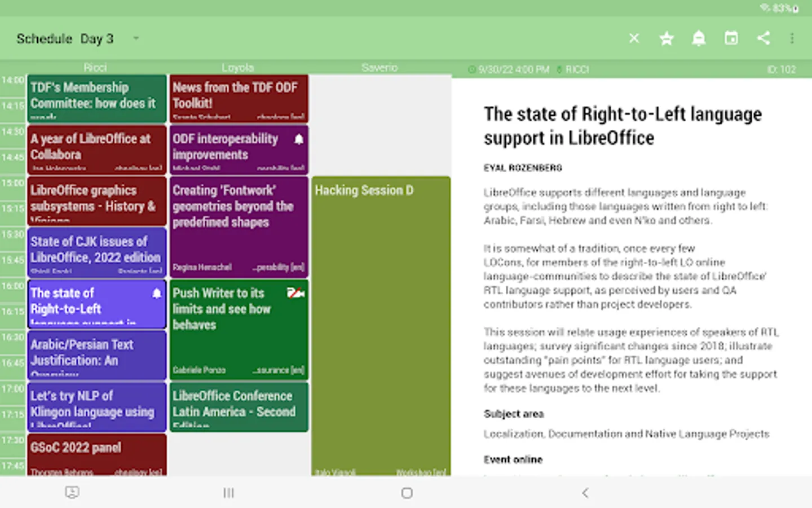Tap the Android home navigation button

(407, 493)
